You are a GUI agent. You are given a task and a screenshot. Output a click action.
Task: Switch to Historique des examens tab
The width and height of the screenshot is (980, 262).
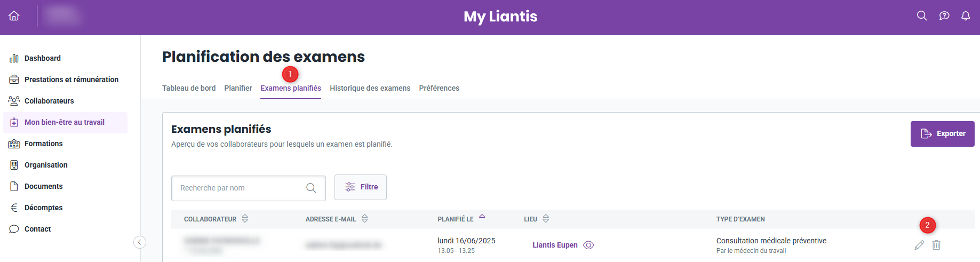[x=370, y=88]
